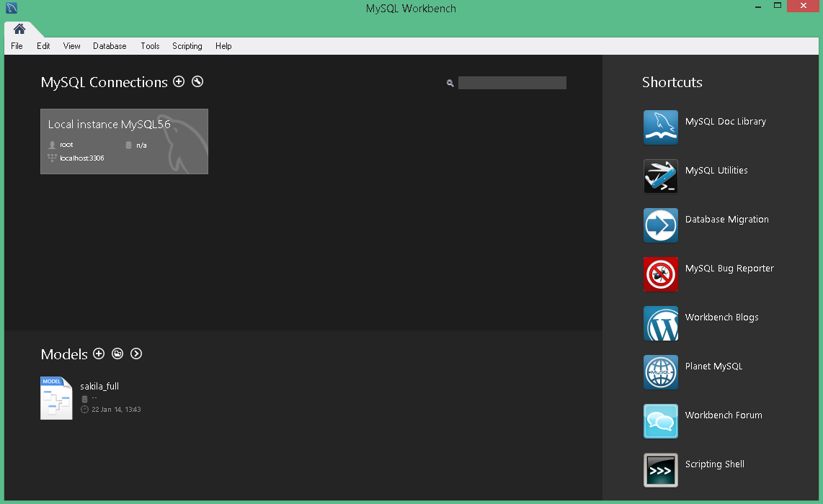Open the manage connections wrench icon

pos(197,82)
